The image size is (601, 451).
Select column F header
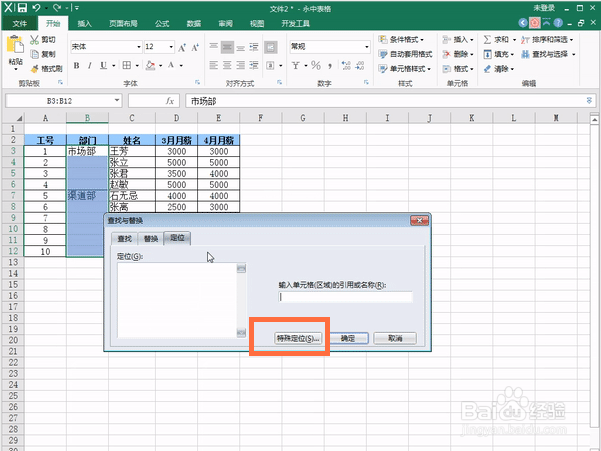point(261,118)
